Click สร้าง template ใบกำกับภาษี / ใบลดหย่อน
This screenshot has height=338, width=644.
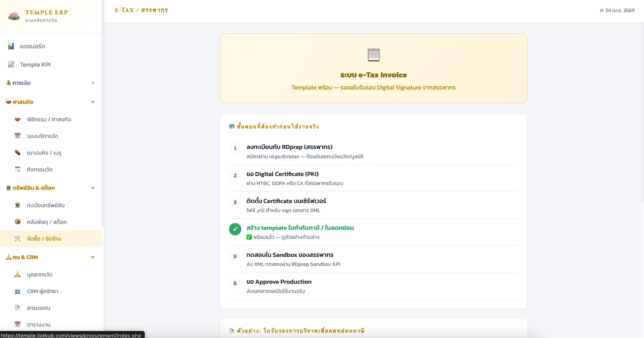click(x=300, y=228)
